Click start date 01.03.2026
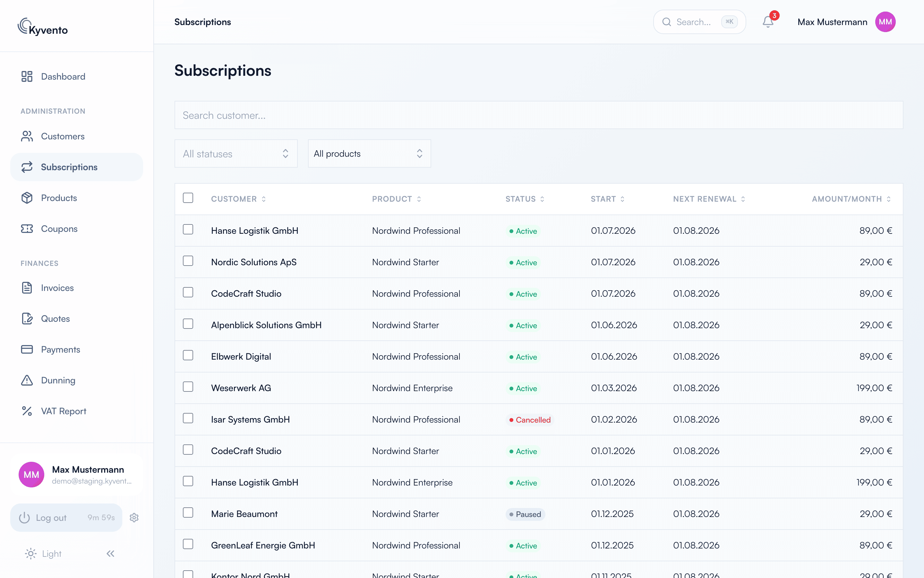Screen dimensions: 924x578 pos(613,388)
